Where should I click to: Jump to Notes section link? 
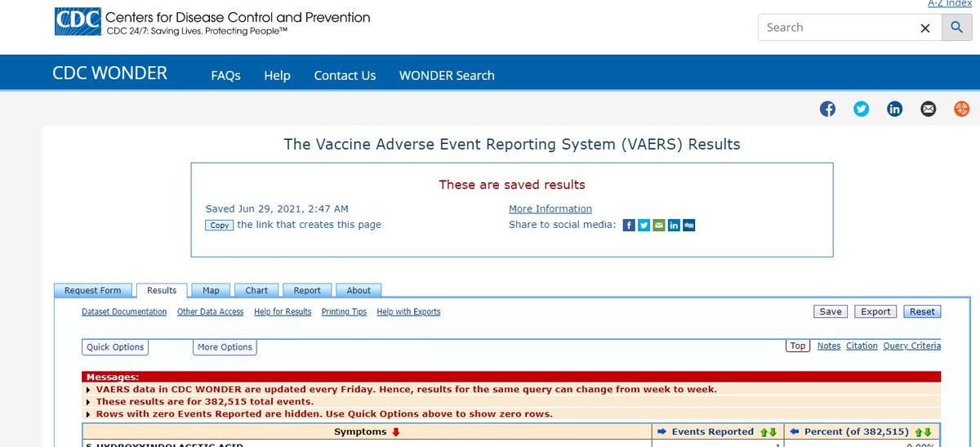coord(829,346)
